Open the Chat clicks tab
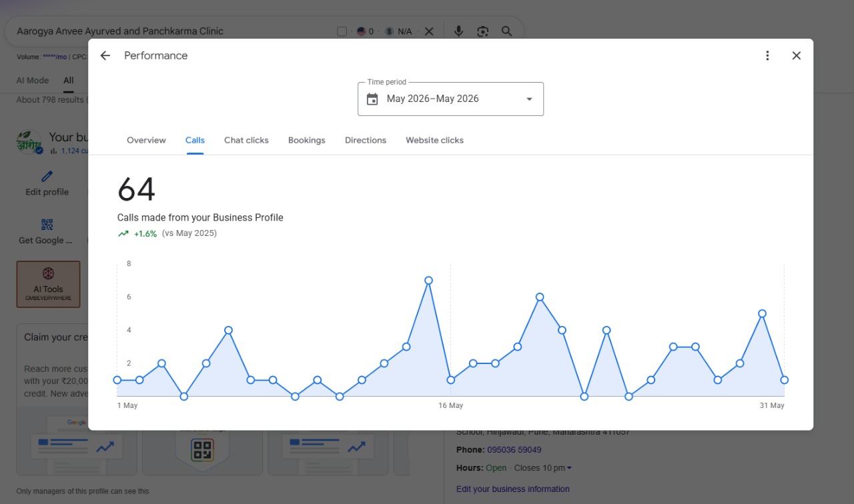The height and width of the screenshot is (504, 854). tap(246, 140)
